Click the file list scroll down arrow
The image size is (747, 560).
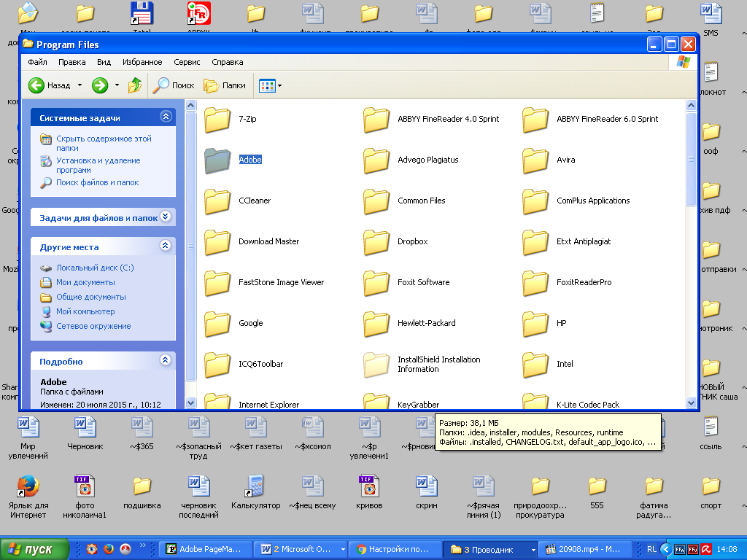tap(692, 402)
